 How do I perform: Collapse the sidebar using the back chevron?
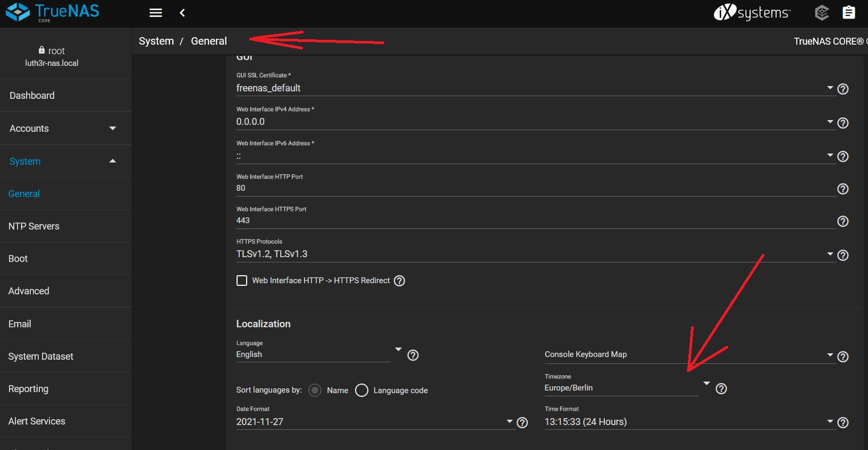click(x=182, y=13)
